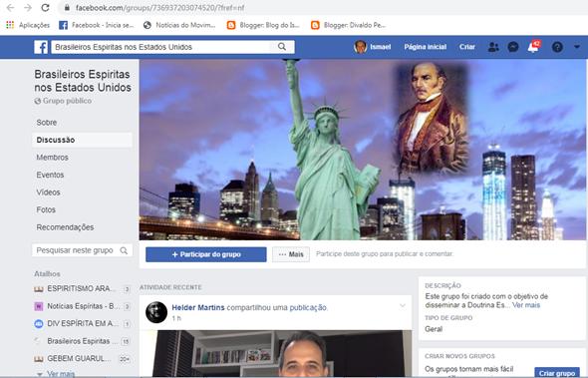Viewport: 588px width, 378px height.
Task: Click the Participar do grupo button
Action: click(206, 254)
